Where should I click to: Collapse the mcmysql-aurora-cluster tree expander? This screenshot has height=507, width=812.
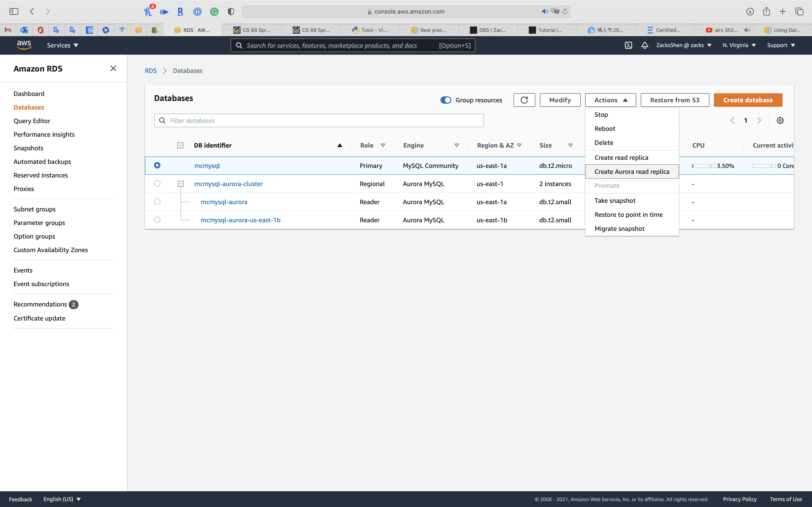tap(181, 184)
